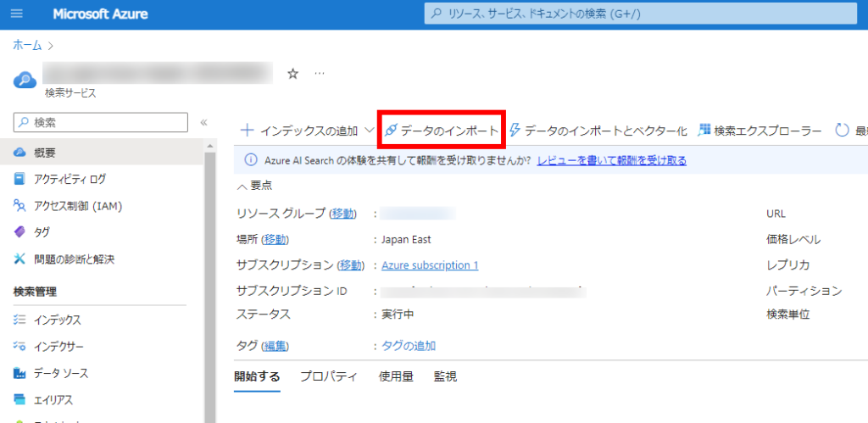
Task: Click the Microsoft Azure logo text
Action: (x=100, y=14)
